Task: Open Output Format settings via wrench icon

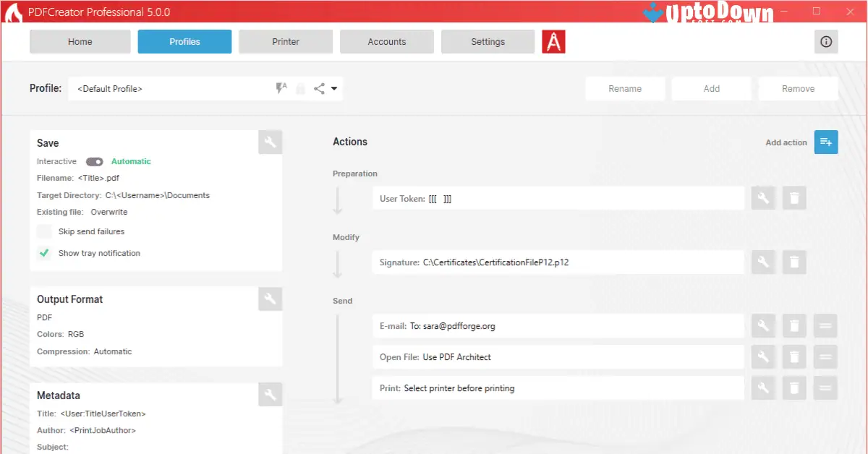Action: pos(270,299)
